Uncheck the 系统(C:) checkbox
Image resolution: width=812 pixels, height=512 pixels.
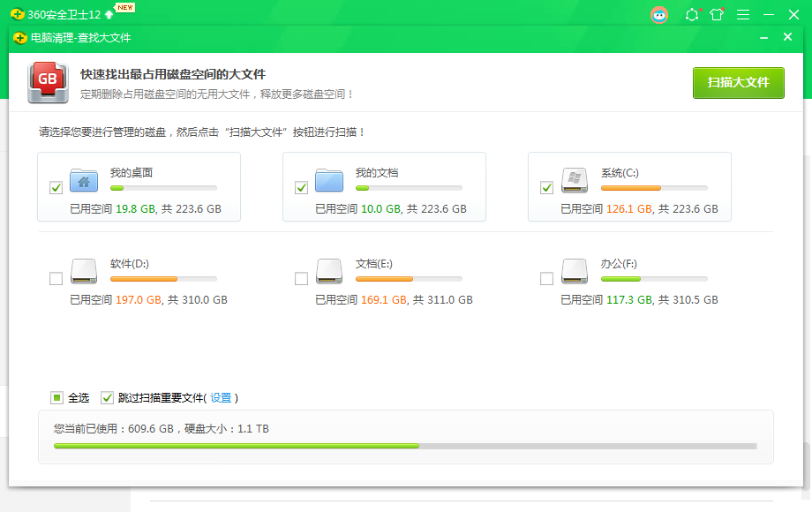[x=546, y=188]
